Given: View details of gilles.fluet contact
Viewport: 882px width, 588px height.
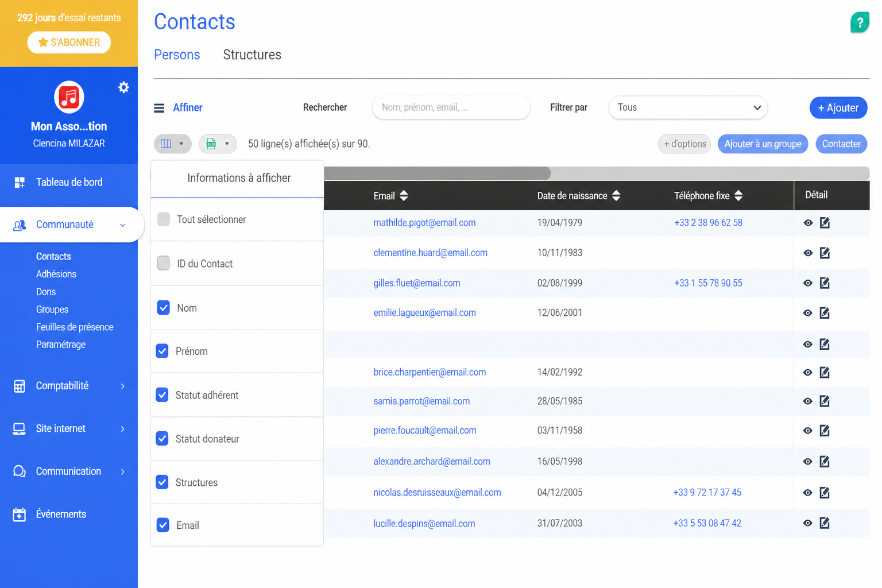Looking at the screenshot, I should point(808,283).
